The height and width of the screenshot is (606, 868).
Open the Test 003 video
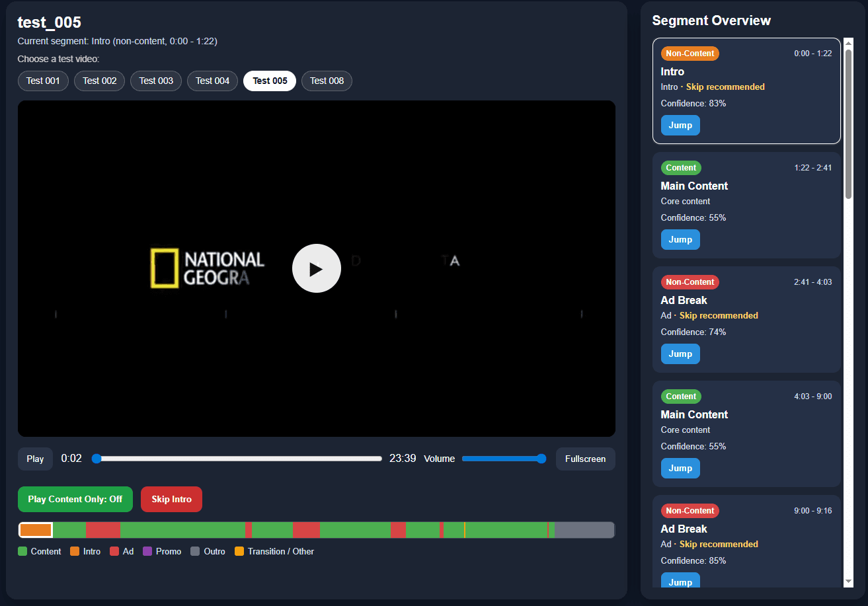(156, 81)
